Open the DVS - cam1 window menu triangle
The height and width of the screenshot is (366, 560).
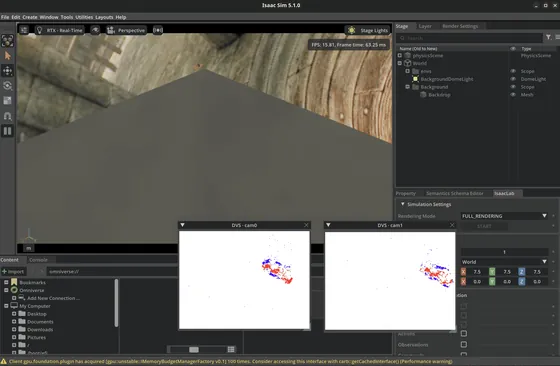(328, 225)
